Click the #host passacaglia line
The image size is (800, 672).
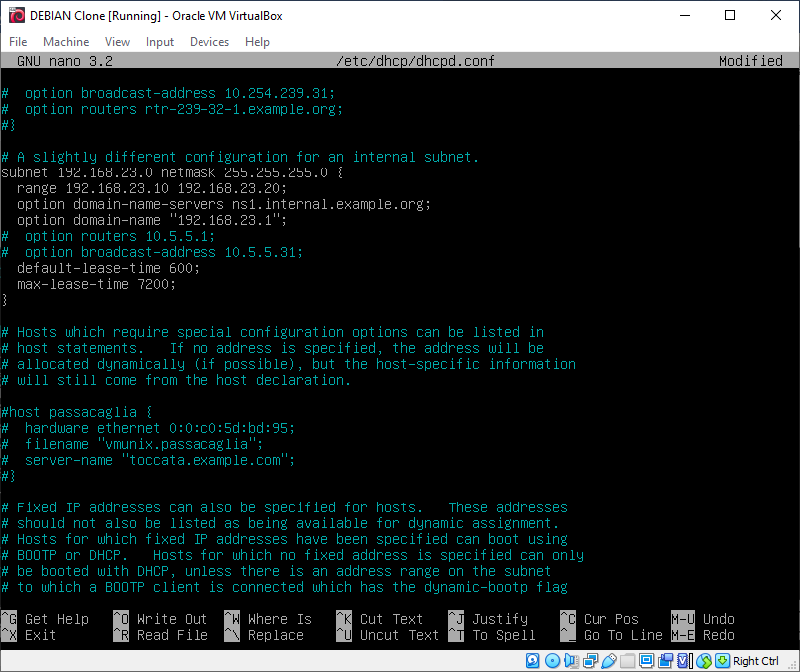coord(77,412)
